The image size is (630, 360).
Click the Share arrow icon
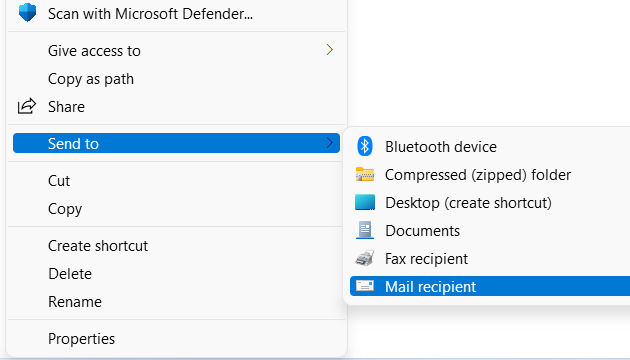pos(27,106)
